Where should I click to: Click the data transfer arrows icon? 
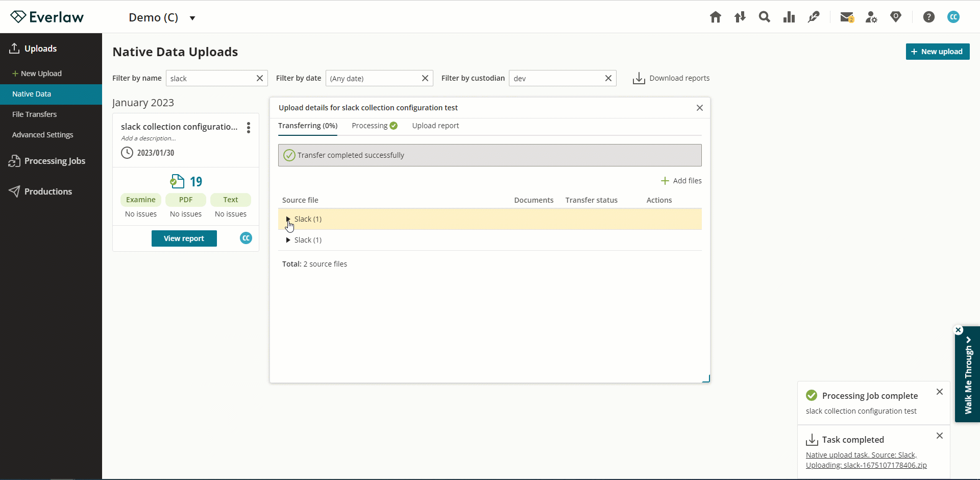[740, 17]
